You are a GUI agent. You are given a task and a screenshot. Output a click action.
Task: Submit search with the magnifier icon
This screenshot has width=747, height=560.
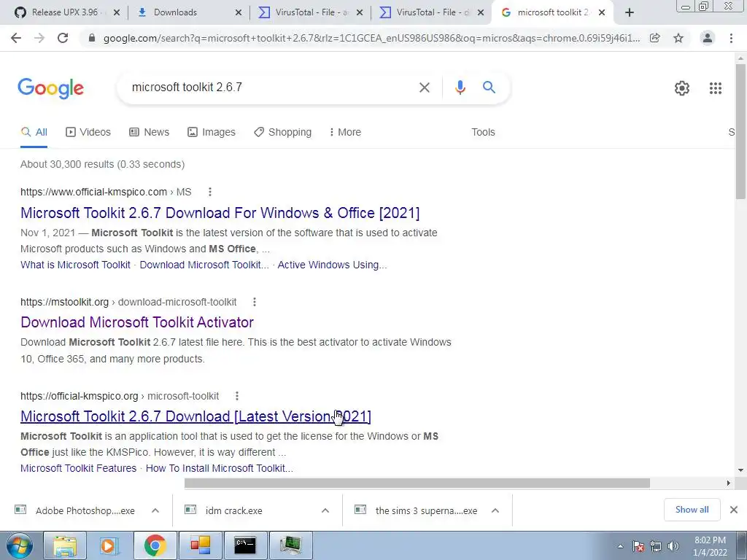click(489, 87)
